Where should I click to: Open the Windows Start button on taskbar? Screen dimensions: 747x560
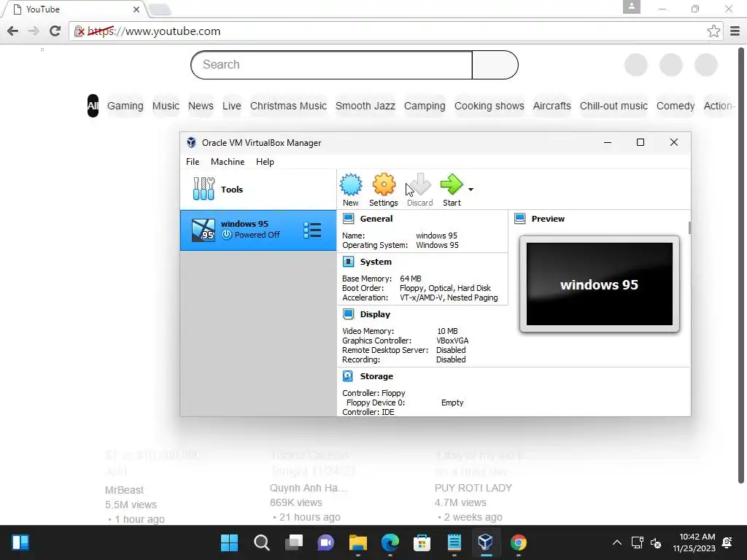(x=229, y=542)
